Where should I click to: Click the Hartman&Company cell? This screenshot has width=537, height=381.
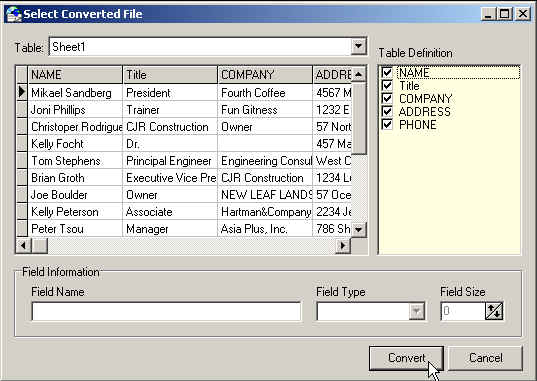(265, 212)
